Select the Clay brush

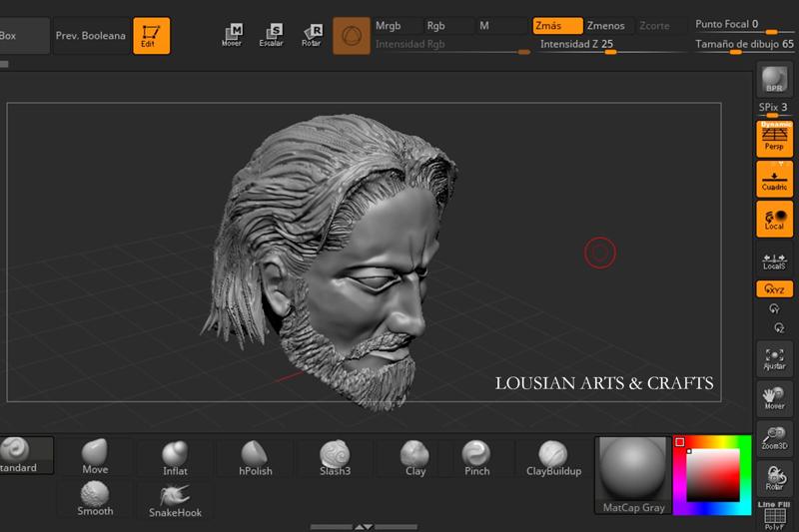415,458
